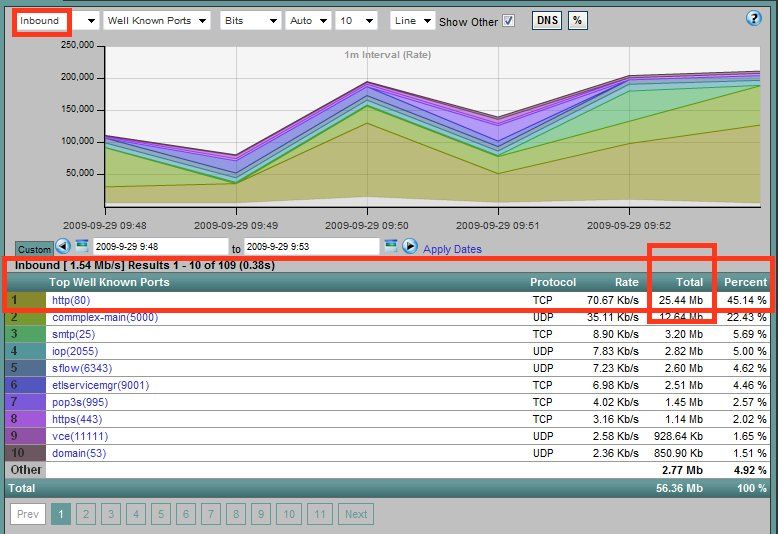Click the Prev page button
Image resolution: width=778 pixels, height=534 pixels.
[28, 514]
